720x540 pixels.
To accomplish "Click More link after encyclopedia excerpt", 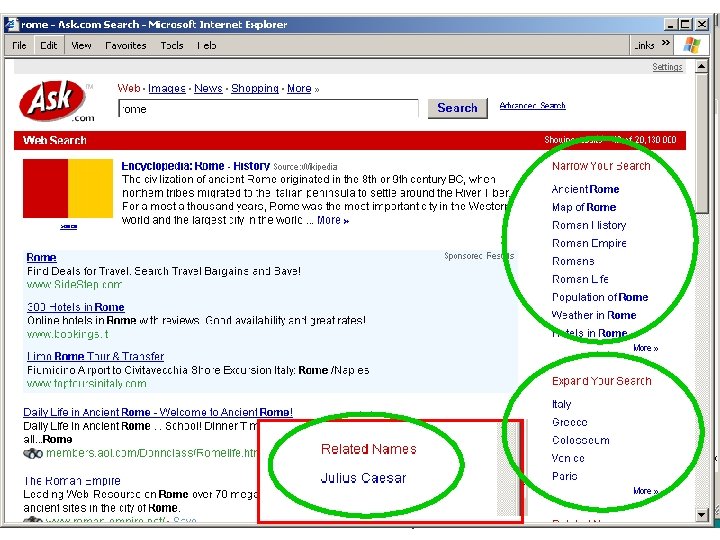I will pos(333,220).
